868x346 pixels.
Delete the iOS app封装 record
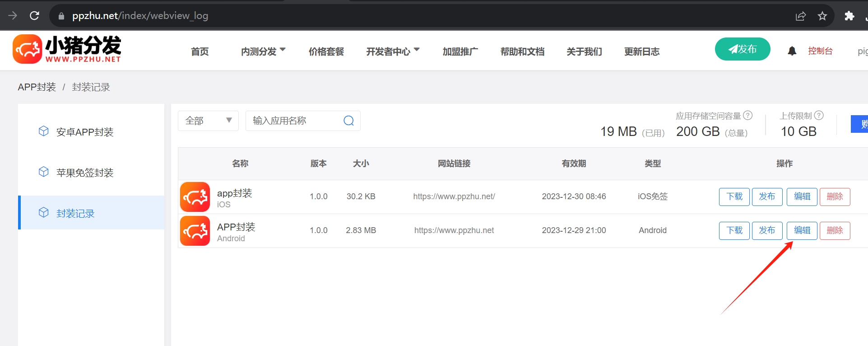[x=835, y=196]
